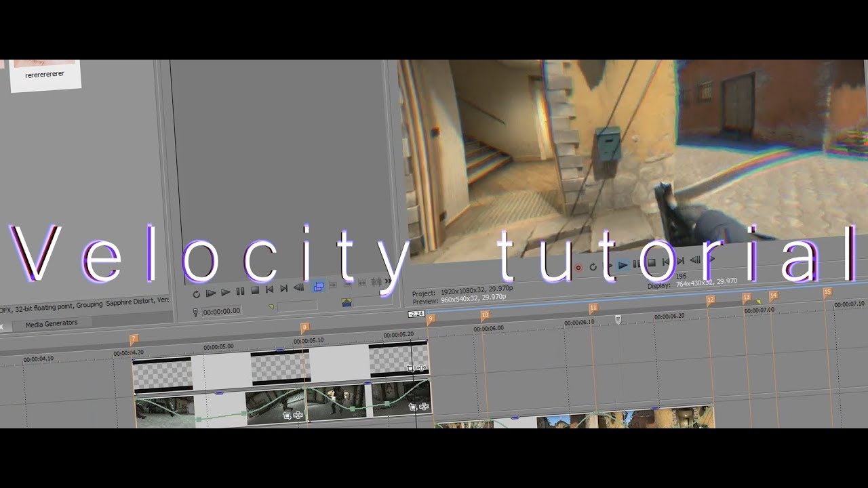Stop playback in the video preview transport
The image size is (868, 488).
652,262
